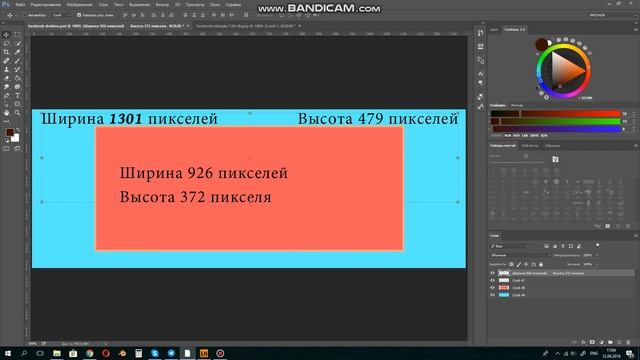Create a new adjustment layer icon

tap(601, 342)
